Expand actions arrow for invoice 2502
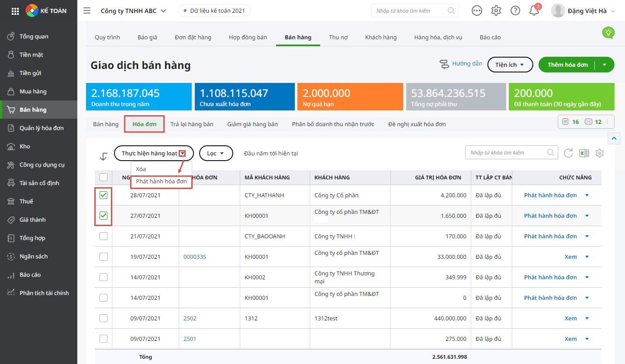 pyautogui.click(x=587, y=318)
